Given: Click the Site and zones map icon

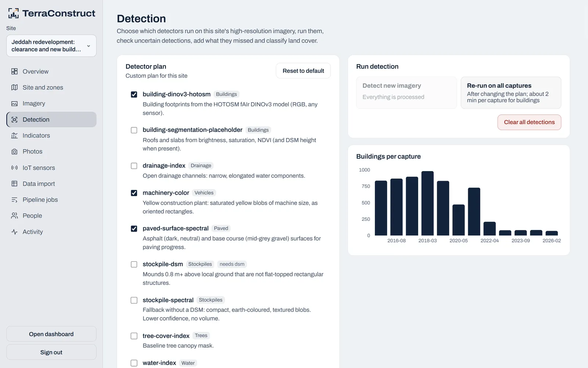Looking at the screenshot, I should tap(14, 87).
